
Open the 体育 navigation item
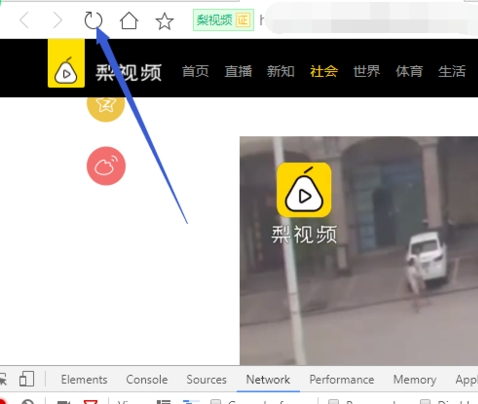(409, 71)
